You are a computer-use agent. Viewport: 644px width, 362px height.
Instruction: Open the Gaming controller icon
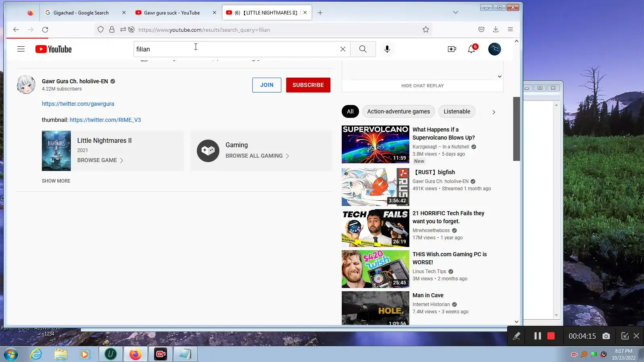tap(208, 151)
